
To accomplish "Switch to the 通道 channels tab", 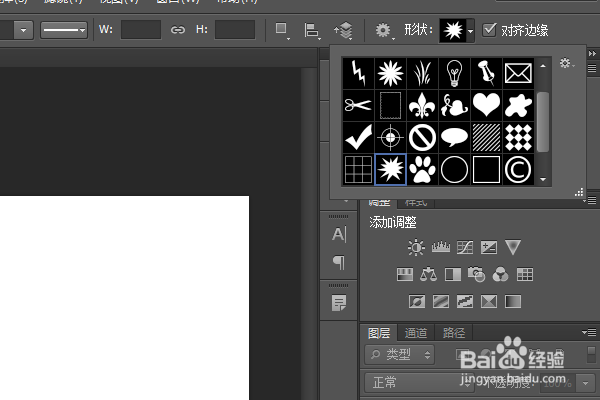I will [x=416, y=333].
